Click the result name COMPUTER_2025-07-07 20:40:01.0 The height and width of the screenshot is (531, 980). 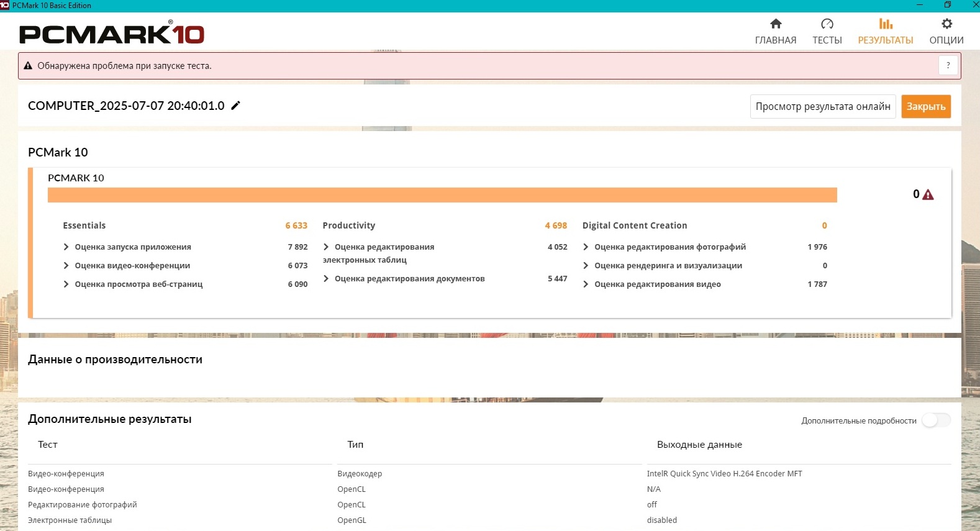coord(126,106)
